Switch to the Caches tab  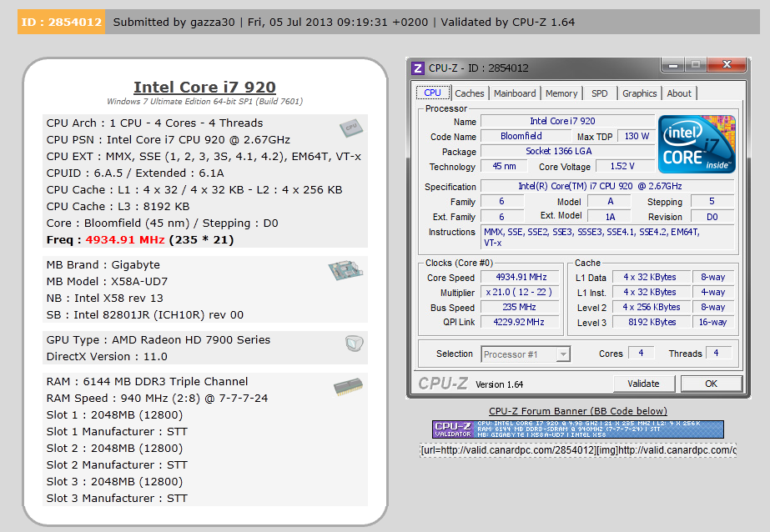[469, 93]
